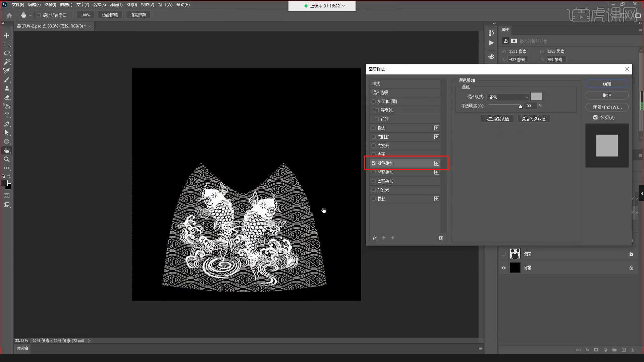Select the Brush tool
Image resolution: width=644 pixels, height=362 pixels.
click(7, 80)
